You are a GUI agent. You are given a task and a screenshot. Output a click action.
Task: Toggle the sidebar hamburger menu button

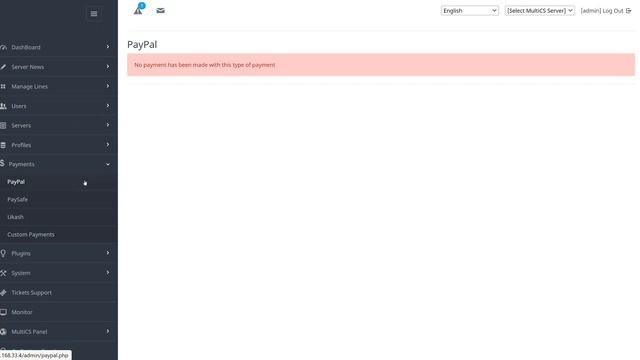pos(93,14)
